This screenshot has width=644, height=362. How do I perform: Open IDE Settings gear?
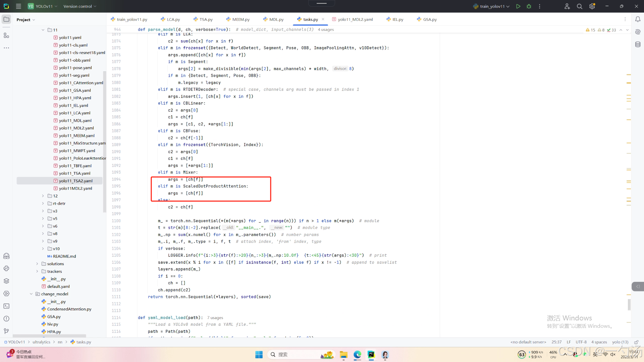tap(592, 6)
